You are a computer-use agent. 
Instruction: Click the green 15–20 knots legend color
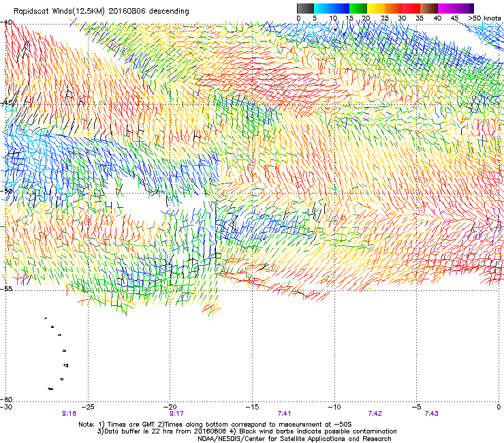(x=358, y=8)
